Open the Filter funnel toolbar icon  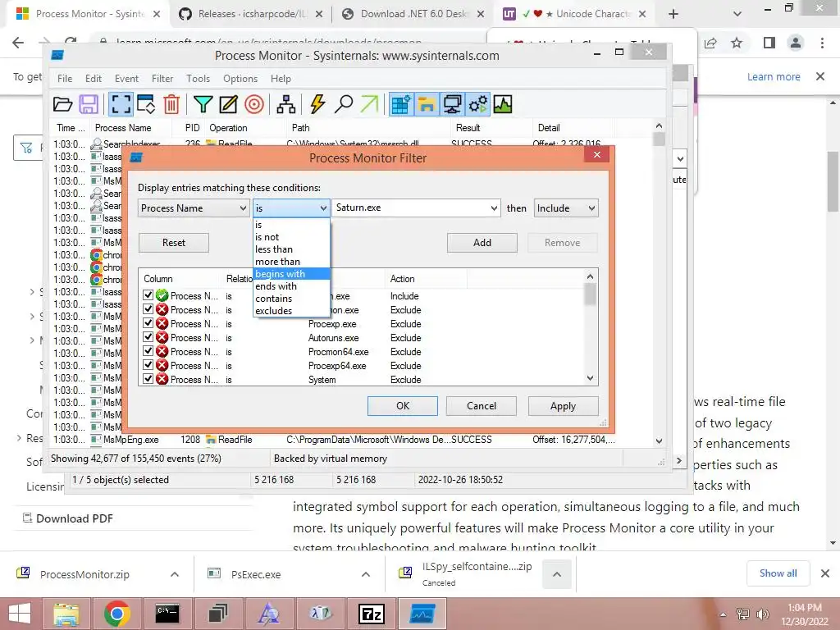[x=203, y=104]
